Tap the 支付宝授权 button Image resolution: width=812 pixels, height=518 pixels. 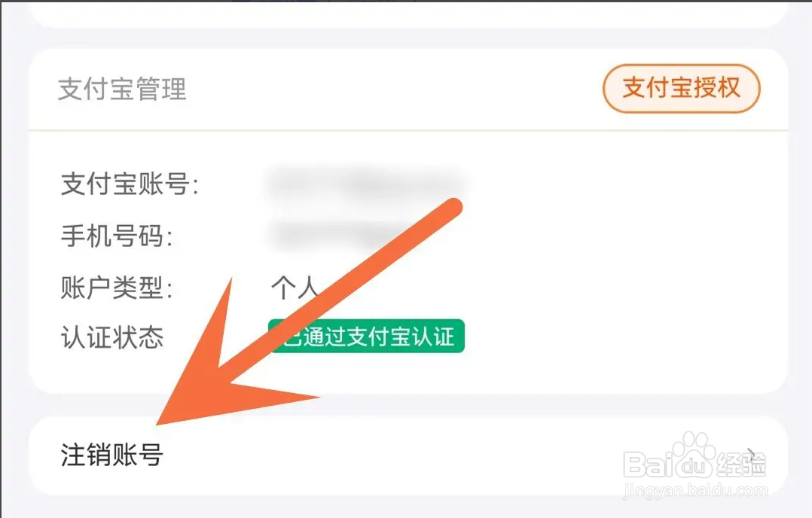pos(681,88)
